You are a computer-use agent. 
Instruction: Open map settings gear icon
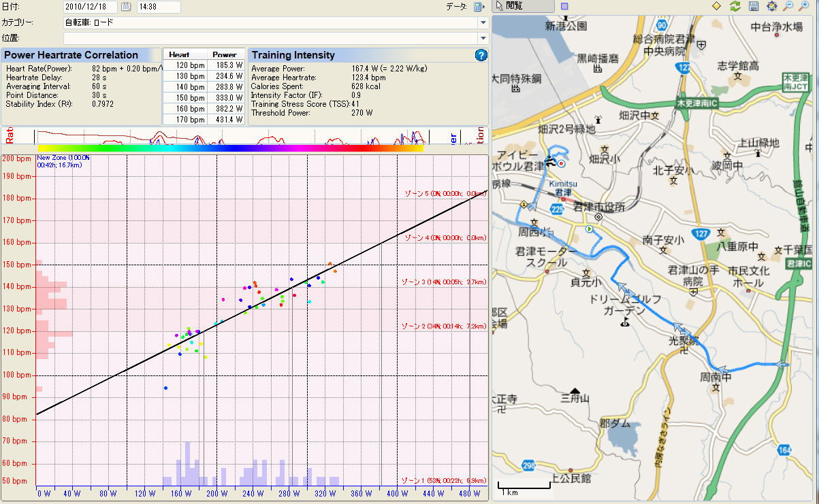point(771,6)
